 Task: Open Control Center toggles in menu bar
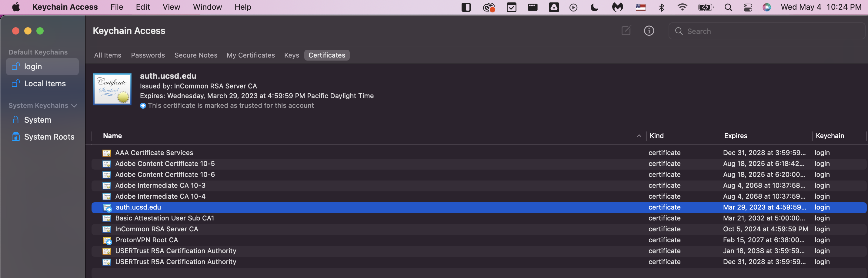tap(747, 7)
